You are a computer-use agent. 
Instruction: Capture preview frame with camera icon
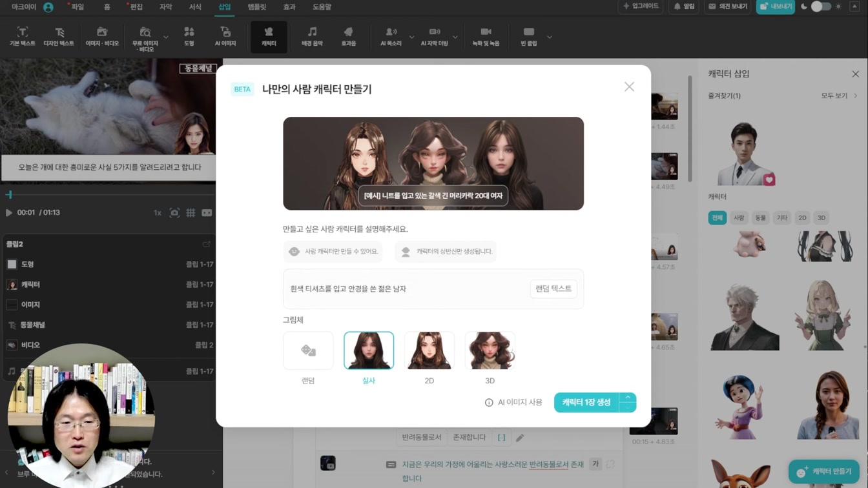coord(174,212)
